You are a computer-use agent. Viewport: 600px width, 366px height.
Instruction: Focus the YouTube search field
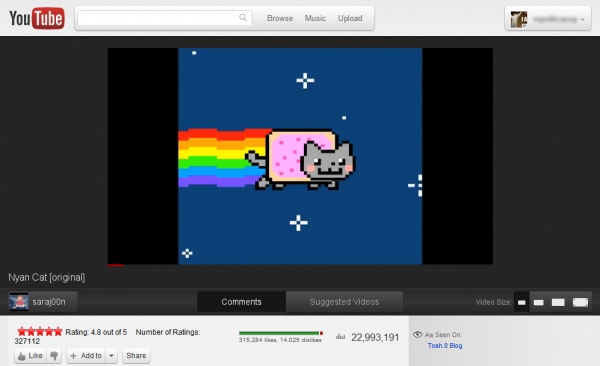pos(165,18)
